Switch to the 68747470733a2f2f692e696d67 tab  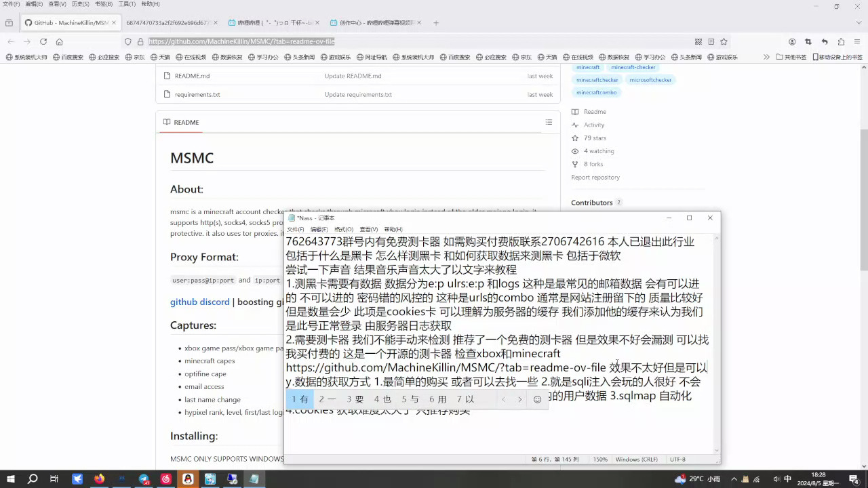coord(172,22)
